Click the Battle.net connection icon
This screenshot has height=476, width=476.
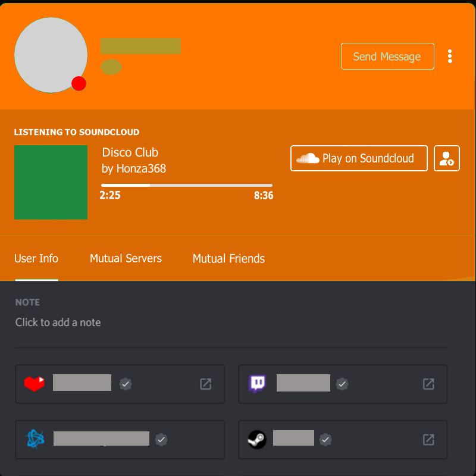click(x=35, y=439)
